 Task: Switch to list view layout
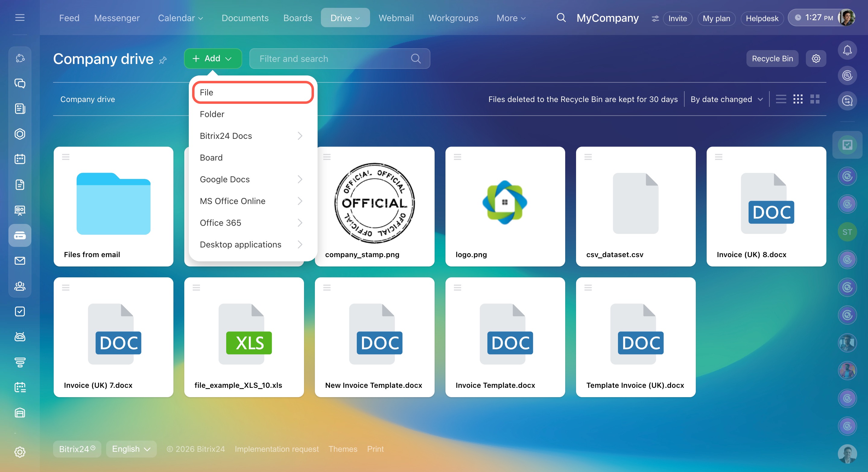pos(781,99)
